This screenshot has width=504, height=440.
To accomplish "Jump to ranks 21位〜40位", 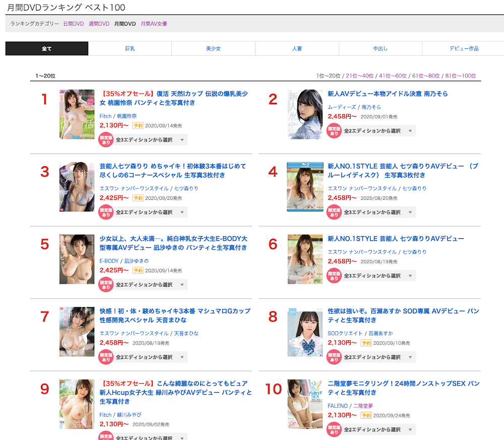I will pos(360,76).
